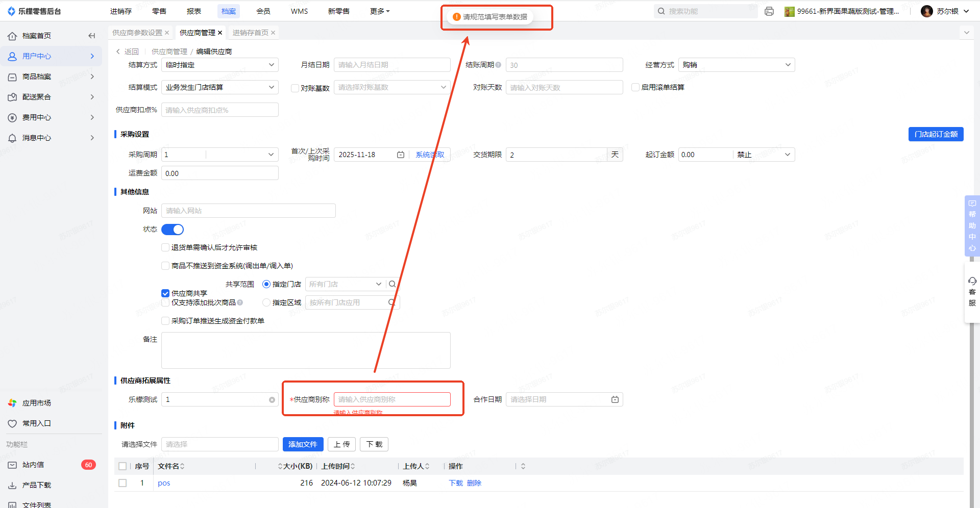Click the 系统读取 link
The height and width of the screenshot is (508, 980).
click(430, 155)
